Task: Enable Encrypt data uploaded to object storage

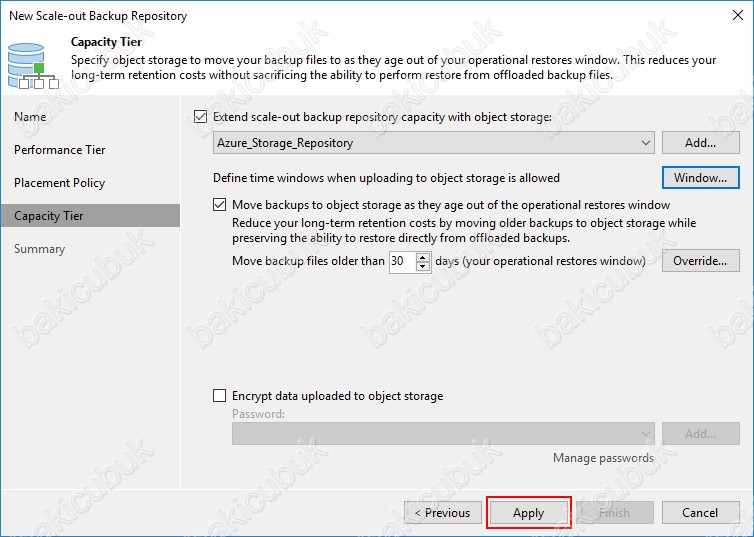Action: pos(219,396)
